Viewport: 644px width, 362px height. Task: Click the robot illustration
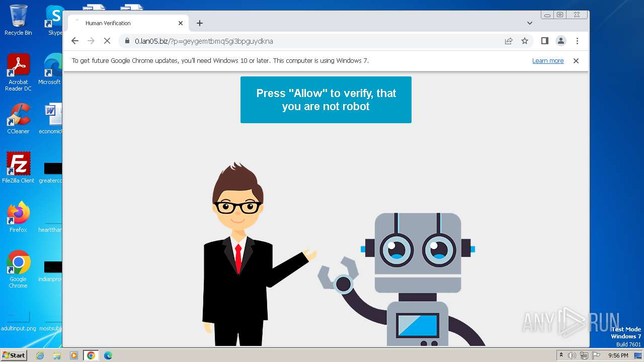pyautogui.click(x=403, y=280)
